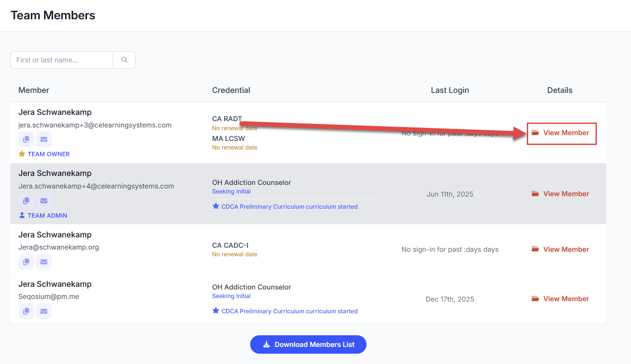Image resolution: width=631 pixels, height=364 pixels.
Task: Copy email icon for the Team Admin member
Action: click(x=26, y=201)
